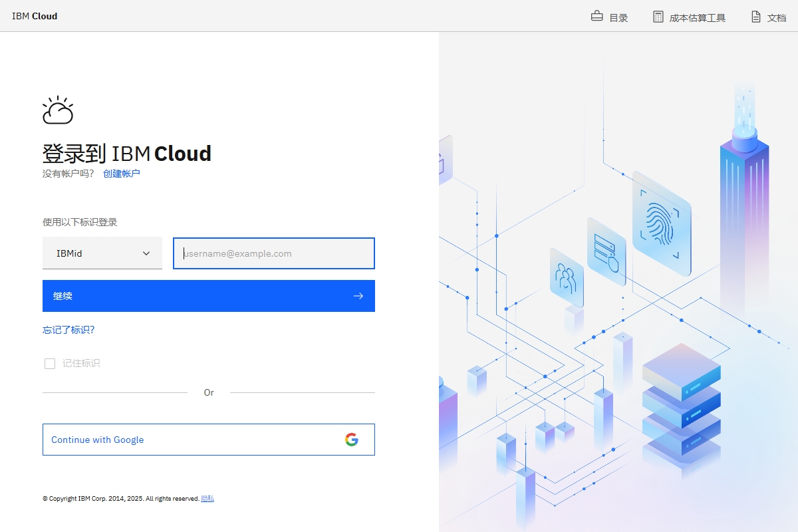Enable the 记住标识 remember ID checkbox
Viewport: 798px width, 532px height.
(50, 363)
